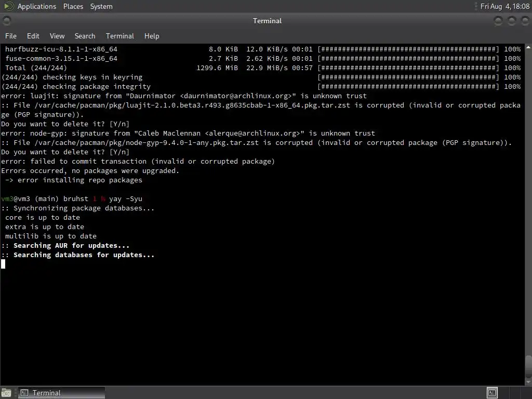Image resolution: width=532 pixels, height=399 pixels.
Task: Open the Help menu
Action: 152,36
